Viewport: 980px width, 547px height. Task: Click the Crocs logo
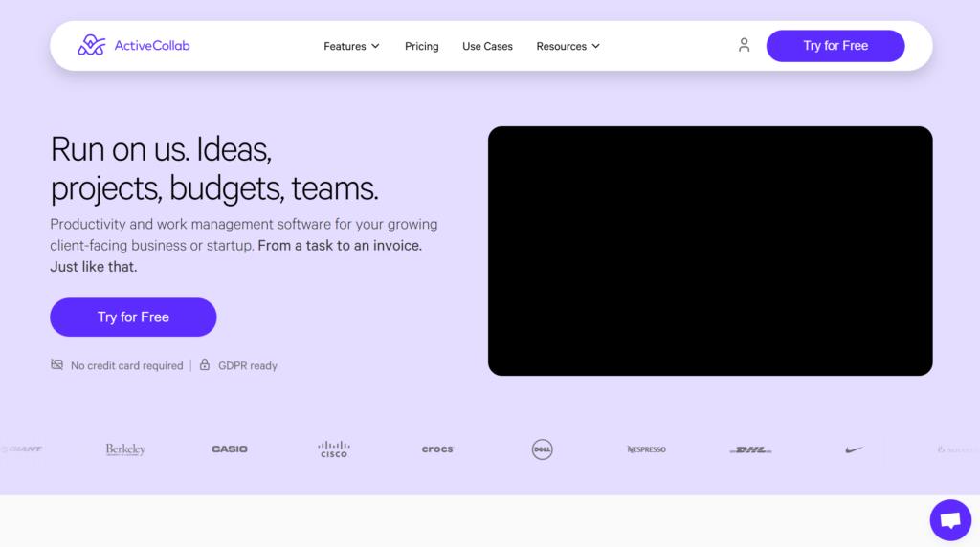(436, 449)
